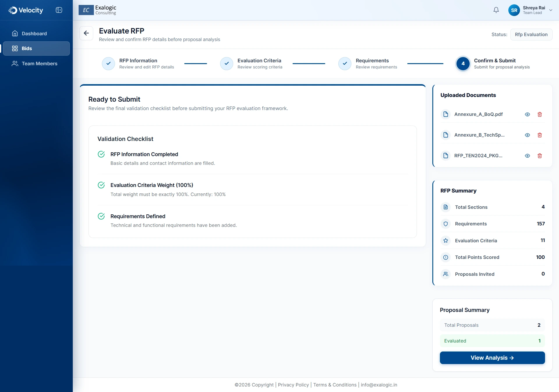559x392 pixels.
Task: Click the Evaluation Criteria Weight check icon
Action: 101,185
